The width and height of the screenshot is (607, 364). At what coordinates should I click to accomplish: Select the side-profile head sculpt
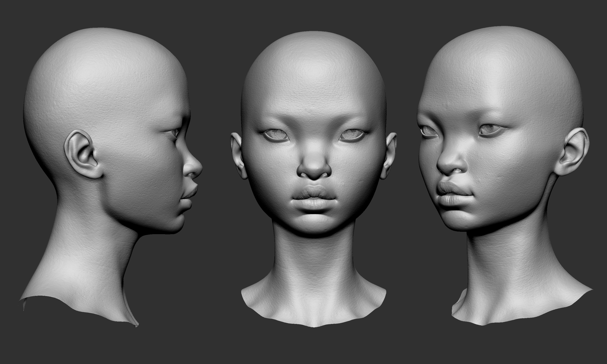[110, 178]
